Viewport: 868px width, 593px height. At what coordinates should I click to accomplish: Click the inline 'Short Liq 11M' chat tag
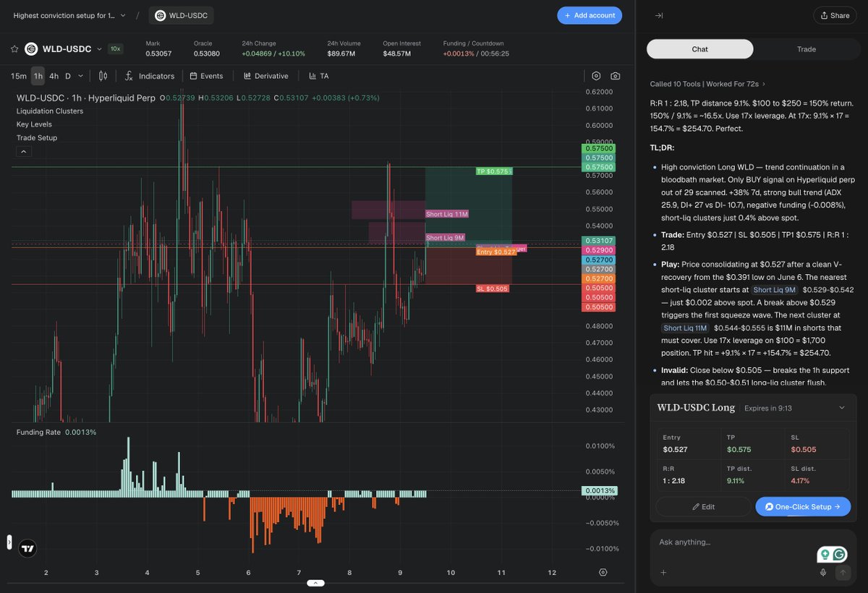pyautogui.click(x=685, y=328)
